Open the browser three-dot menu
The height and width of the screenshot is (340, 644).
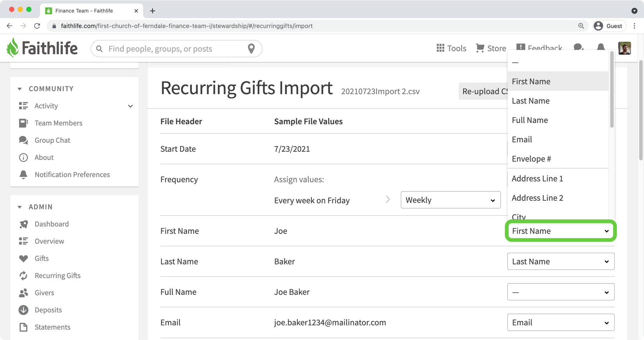click(x=634, y=26)
